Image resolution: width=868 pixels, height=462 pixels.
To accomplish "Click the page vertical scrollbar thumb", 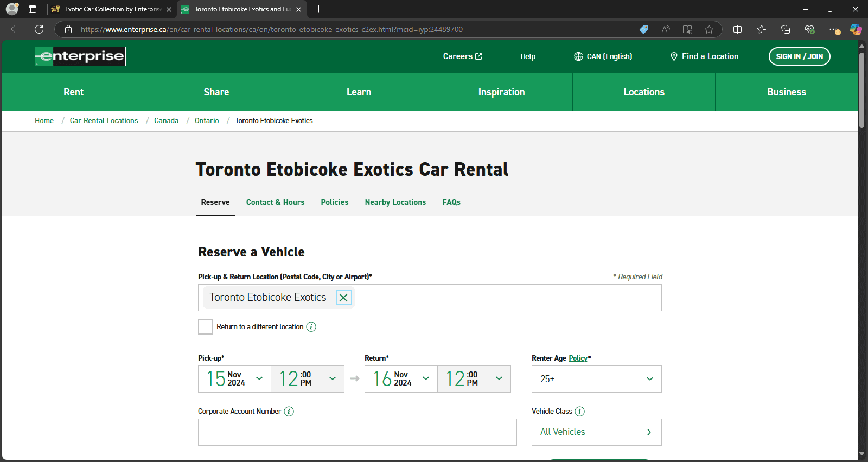I will [x=861, y=89].
